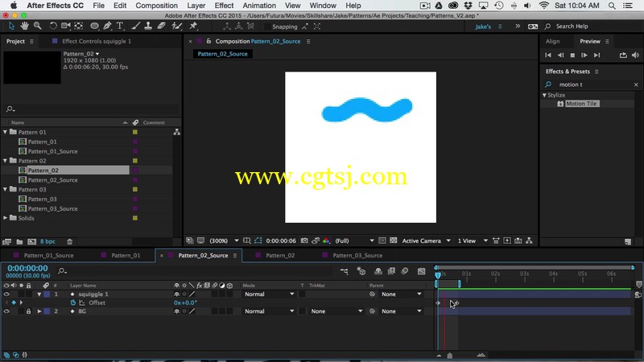644x362 pixels.
Task: Open the Active Camera dropdown
Action: point(427,241)
